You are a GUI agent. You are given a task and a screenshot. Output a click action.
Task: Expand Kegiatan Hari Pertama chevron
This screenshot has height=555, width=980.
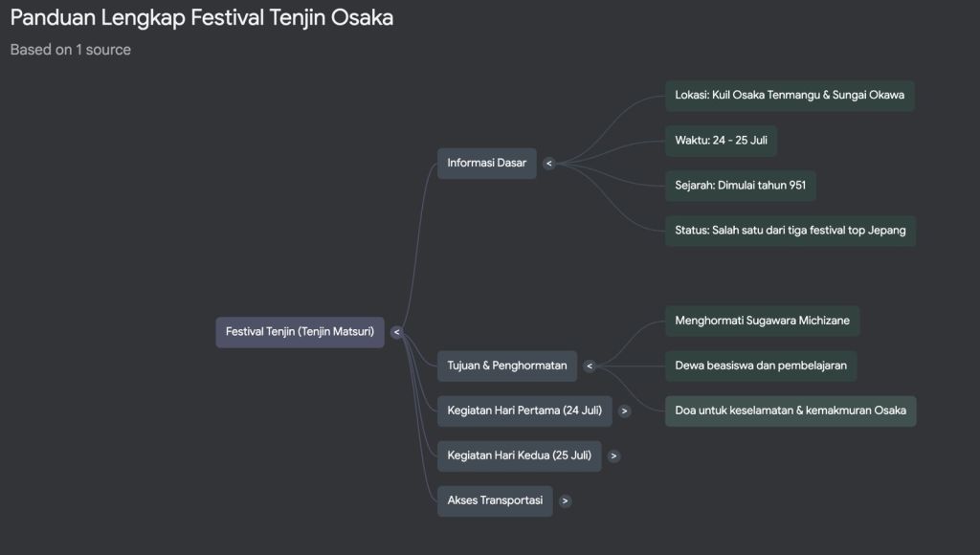coord(625,411)
